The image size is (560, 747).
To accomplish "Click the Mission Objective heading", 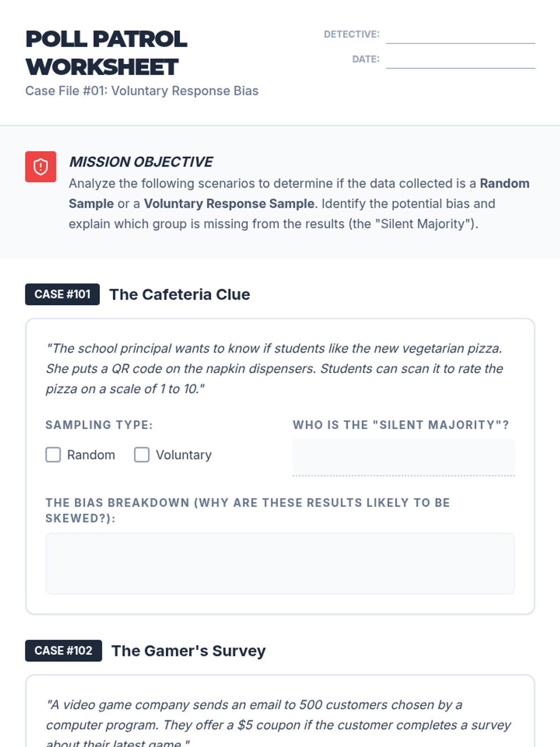I will point(141,162).
